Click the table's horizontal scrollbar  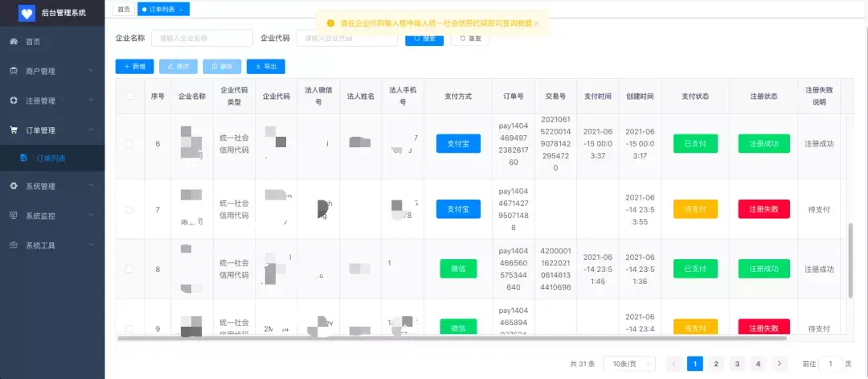click(x=452, y=337)
